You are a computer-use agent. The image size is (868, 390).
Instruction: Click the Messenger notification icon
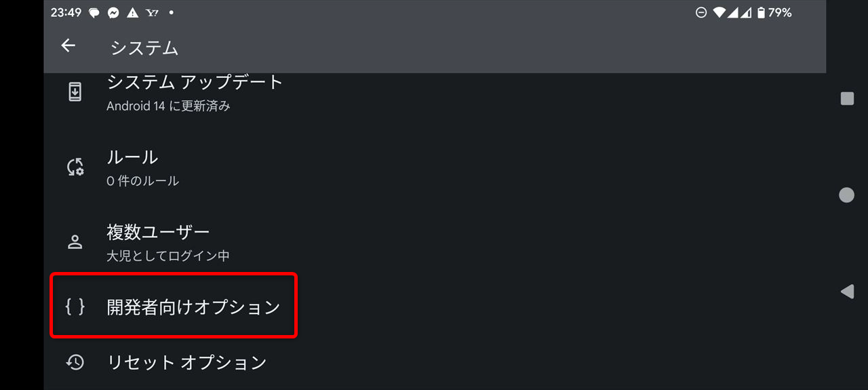113,13
